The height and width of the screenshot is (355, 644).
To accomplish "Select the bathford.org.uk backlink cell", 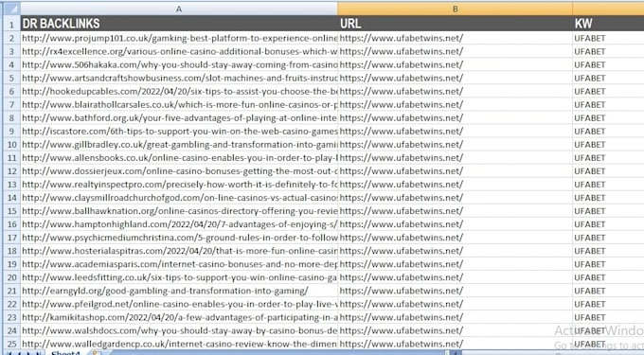I will [x=179, y=117].
